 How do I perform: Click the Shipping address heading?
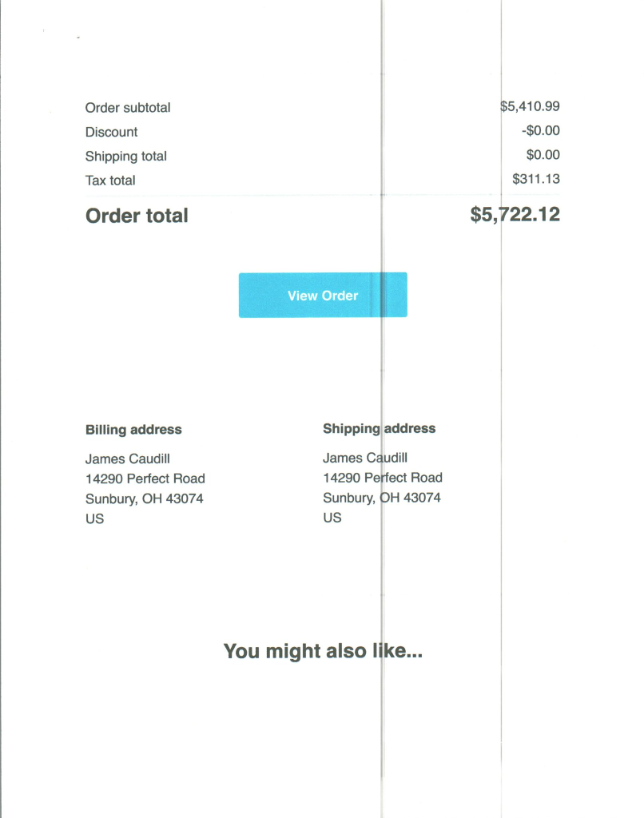click(x=379, y=429)
